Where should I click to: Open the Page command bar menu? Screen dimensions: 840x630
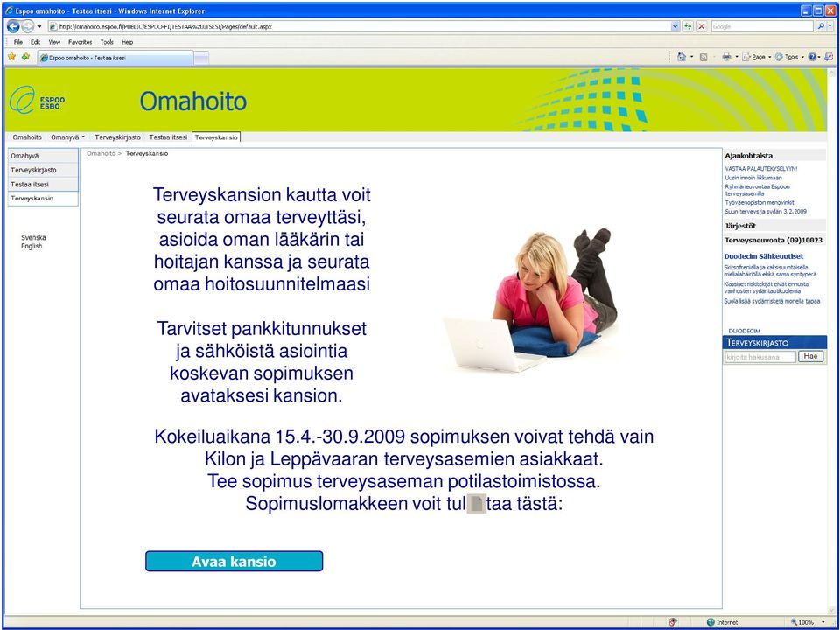point(756,57)
